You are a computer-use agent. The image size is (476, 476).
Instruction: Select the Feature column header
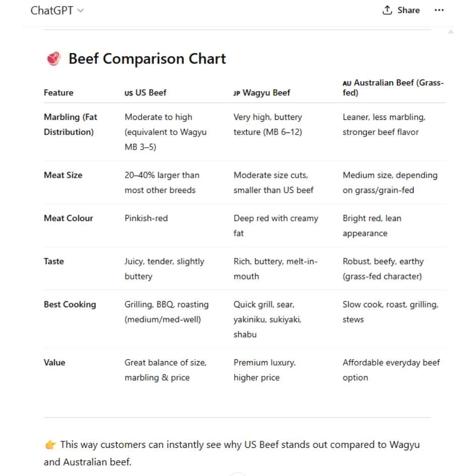pos(58,93)
